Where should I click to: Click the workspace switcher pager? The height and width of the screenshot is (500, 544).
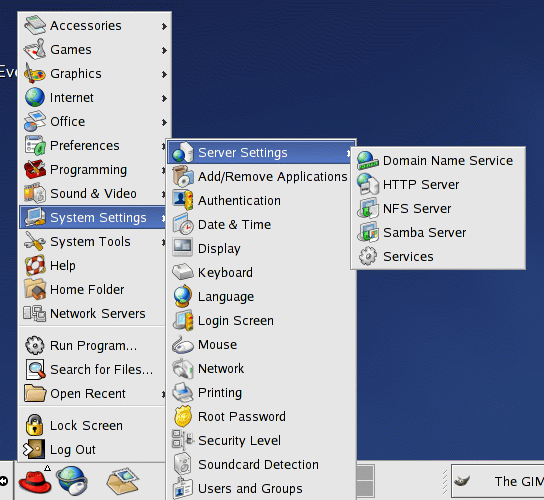tap(365, 481)
